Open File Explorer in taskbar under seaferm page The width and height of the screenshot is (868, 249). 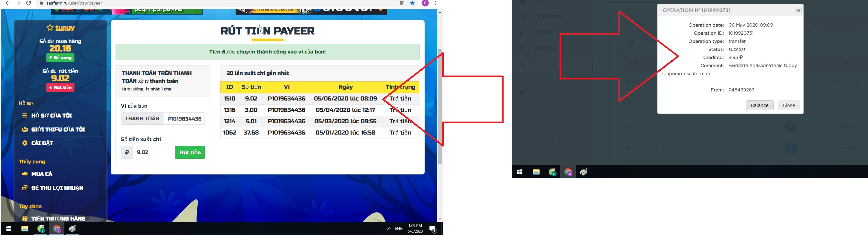(25, 229)
